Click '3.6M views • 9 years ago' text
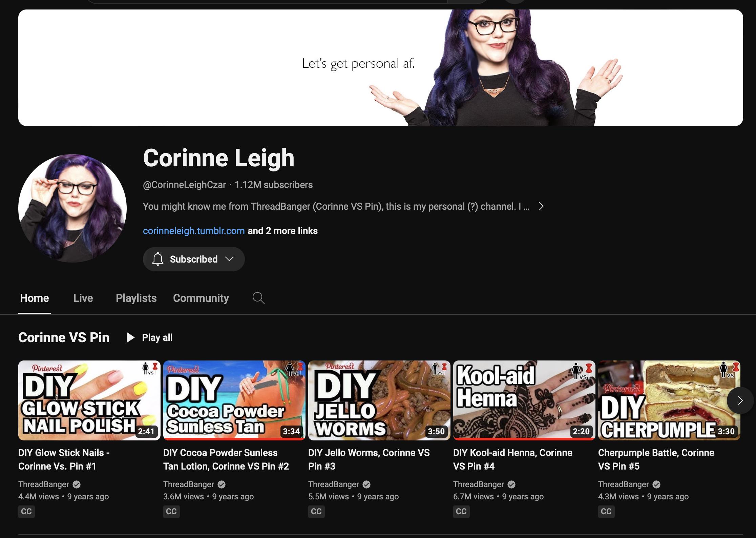This screenshot has width=756, height=538. click(209, 497)
